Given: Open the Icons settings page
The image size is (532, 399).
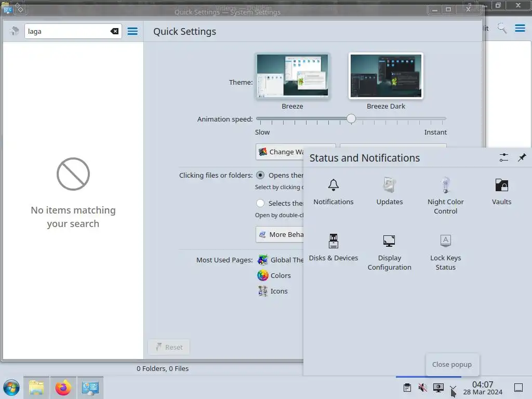Looking at the screenshot, I should [273, 291].
